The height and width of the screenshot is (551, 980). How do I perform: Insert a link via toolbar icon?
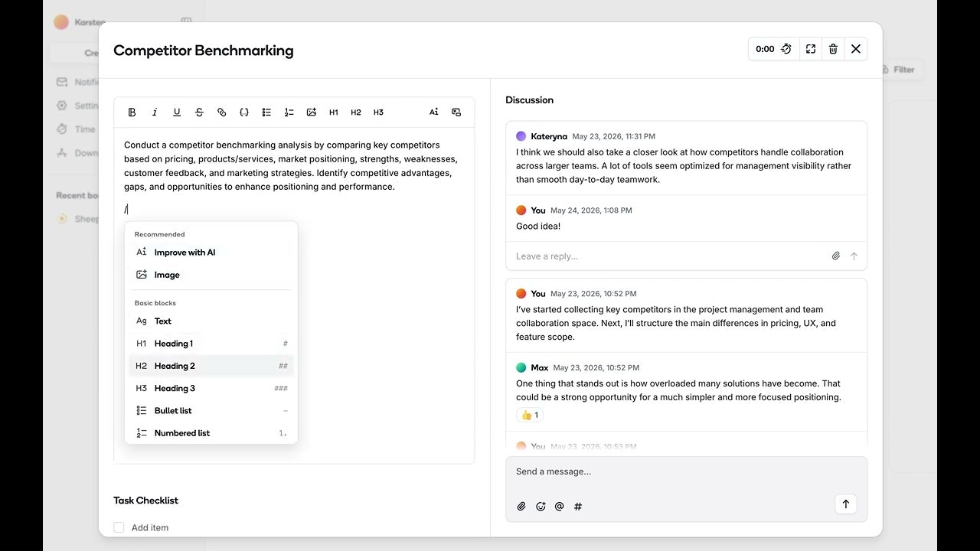coord(221,112)
